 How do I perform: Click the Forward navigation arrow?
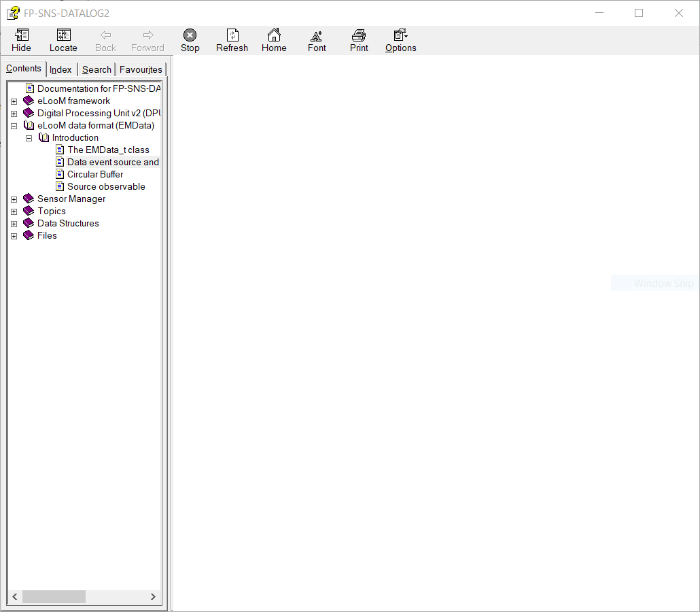147,39
